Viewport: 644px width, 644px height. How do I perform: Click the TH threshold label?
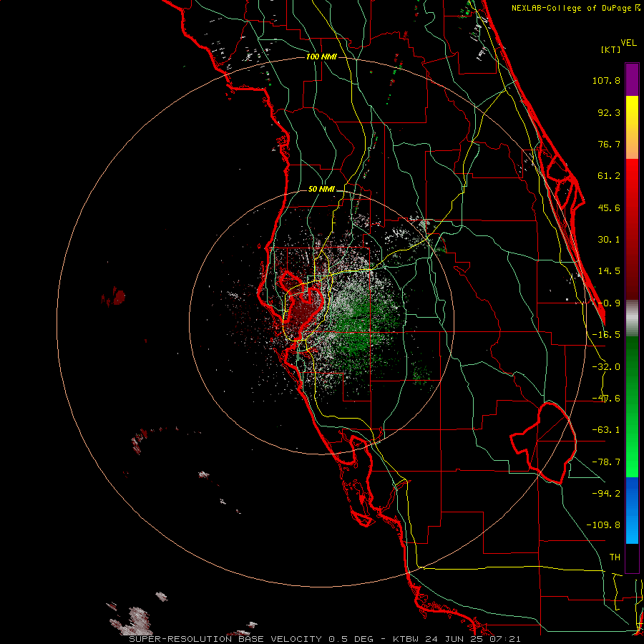[615, 557]
